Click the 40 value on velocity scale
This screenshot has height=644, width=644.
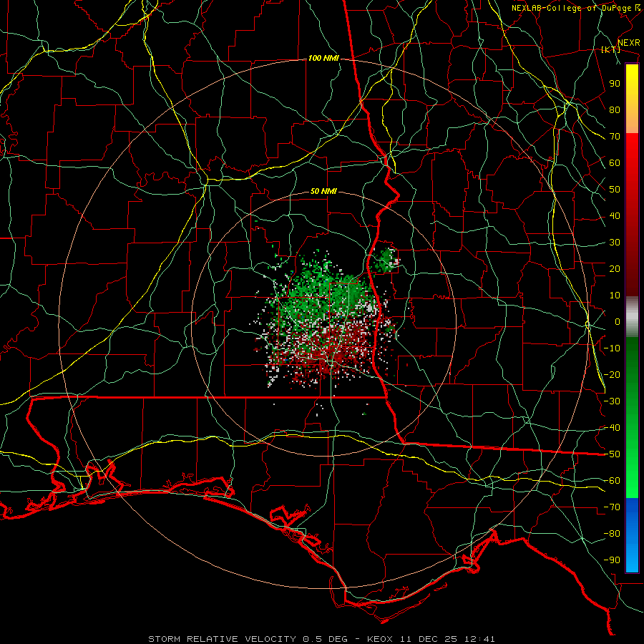(615, 215)
